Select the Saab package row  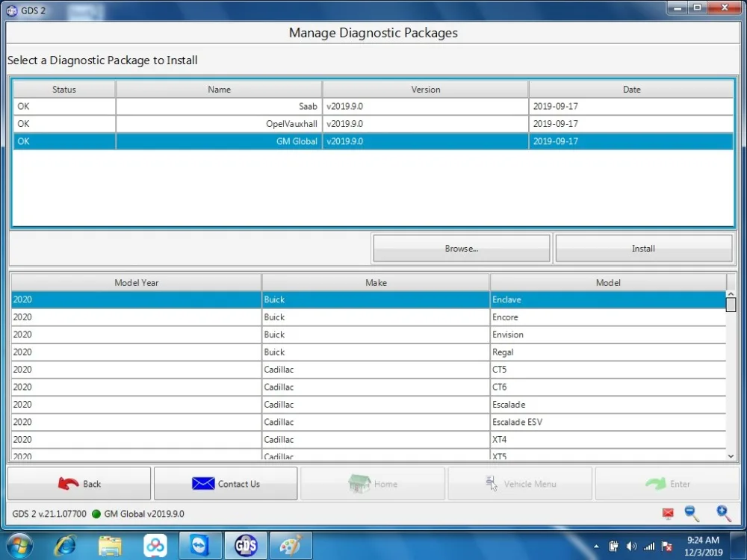click(x=373, y=107)
